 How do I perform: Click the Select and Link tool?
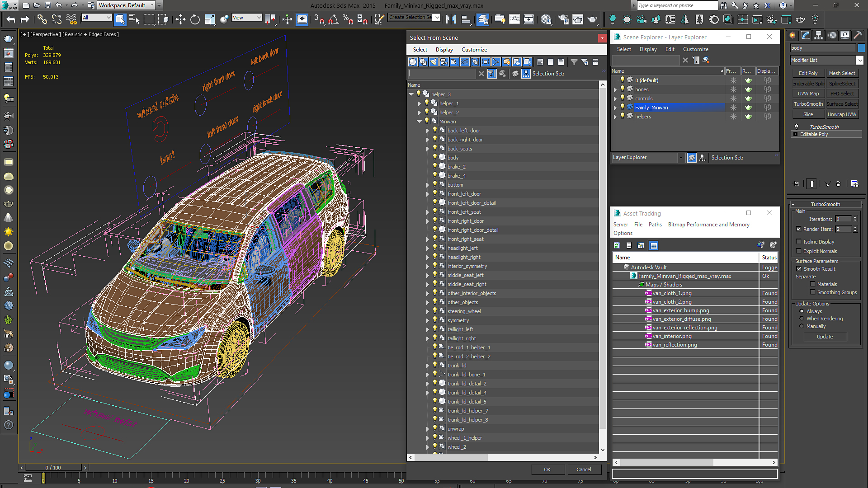42,19
